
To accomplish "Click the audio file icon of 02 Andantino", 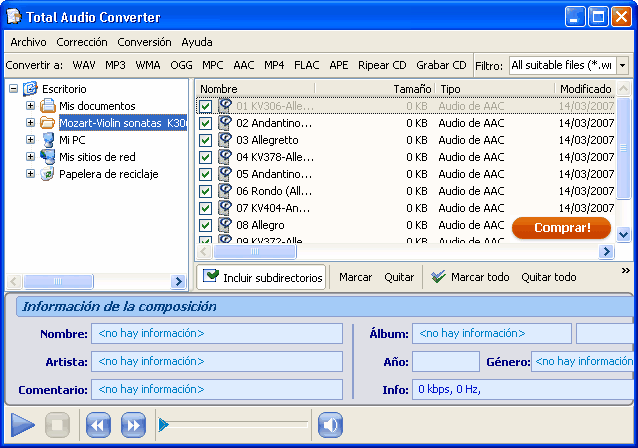I will [225, 123].
